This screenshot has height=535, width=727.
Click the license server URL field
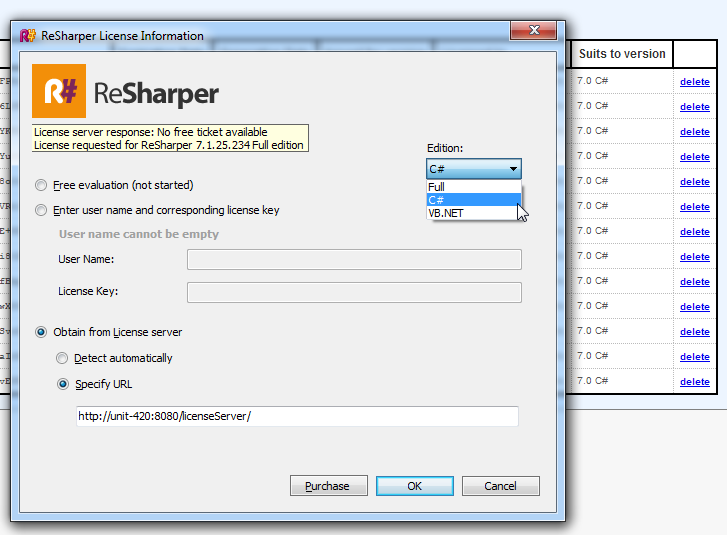[297, 416]
